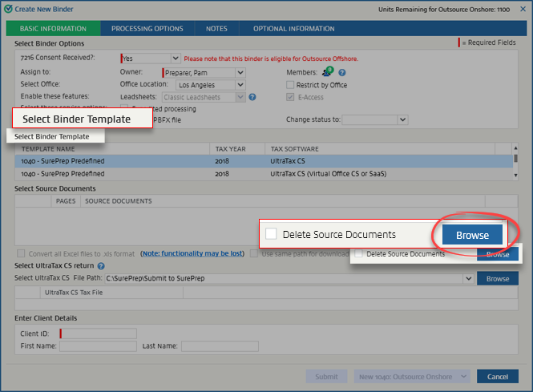The width and height of the screenshot is (533, 392).
Task: Click the highlighted Browse button in callout
Action: [x=472, y=235]
